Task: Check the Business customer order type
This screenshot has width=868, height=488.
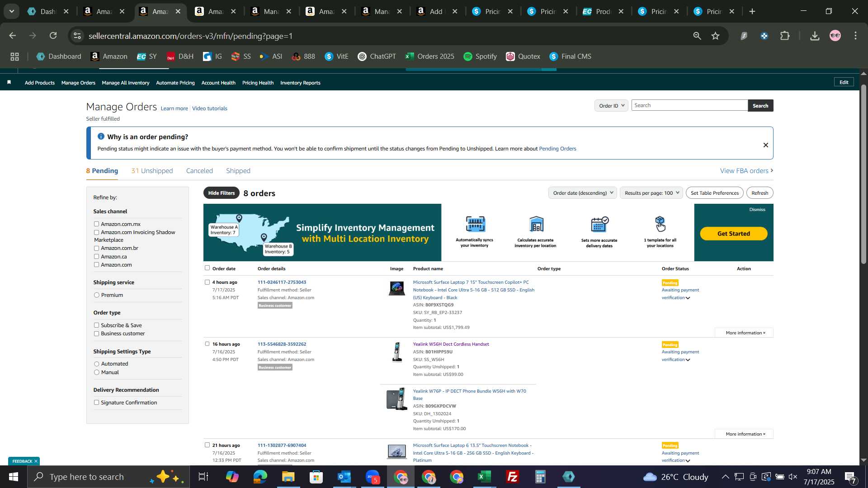Action: [96, 333]
